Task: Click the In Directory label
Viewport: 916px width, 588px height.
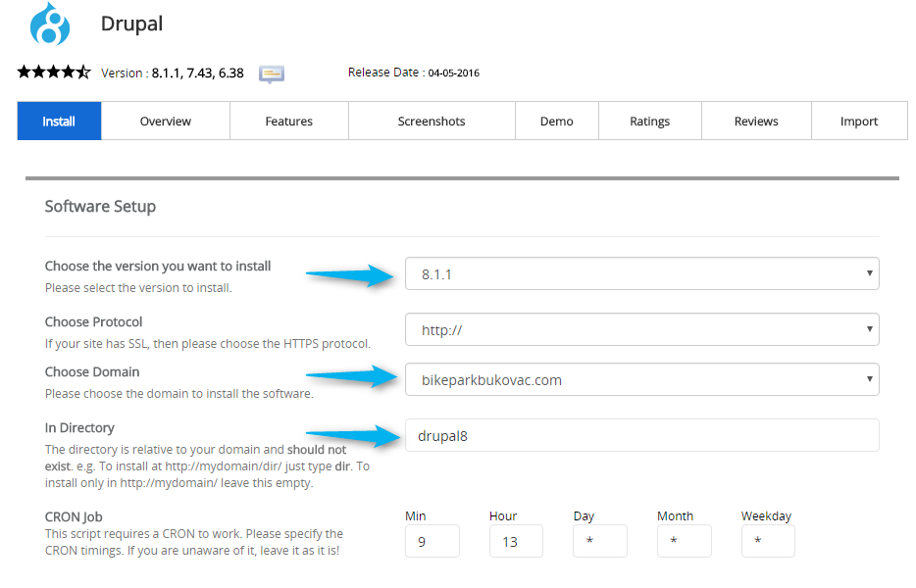Action: point(79,428)
